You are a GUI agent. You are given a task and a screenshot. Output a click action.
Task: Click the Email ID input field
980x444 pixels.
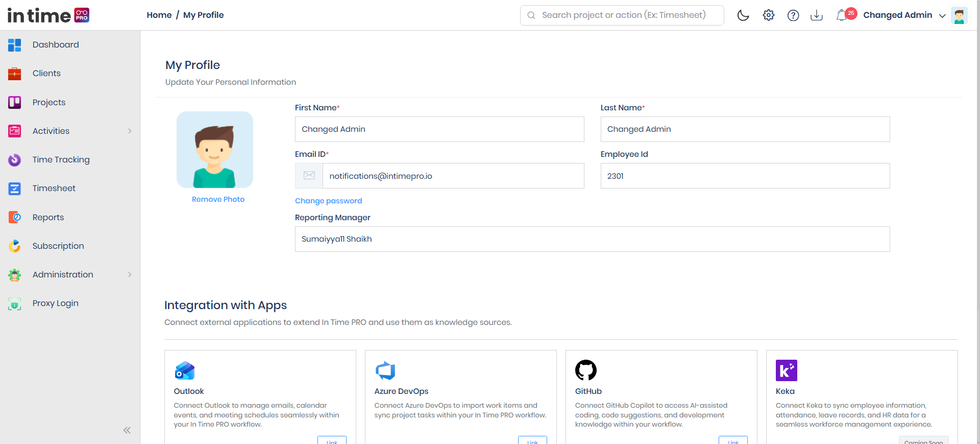point(453,176)
